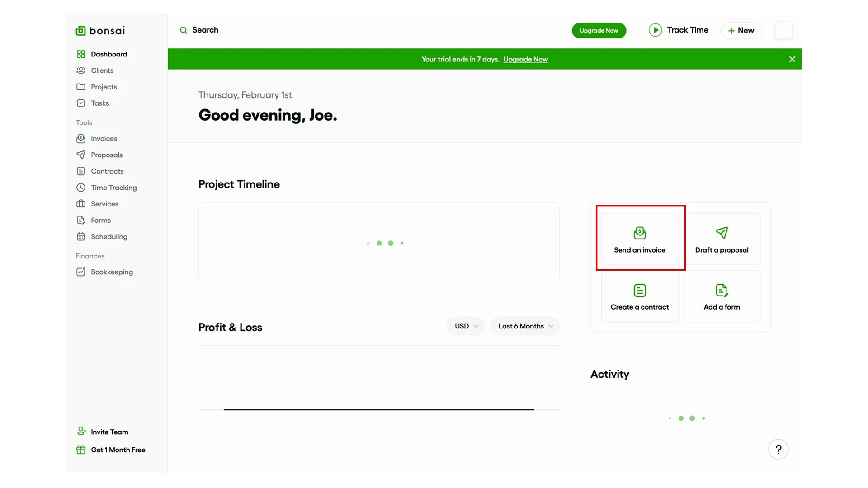This screenshot has width=868, height=488.
Task: Click the Send an invoice tile
Action: pyautogui.click(x=639, y=239)
